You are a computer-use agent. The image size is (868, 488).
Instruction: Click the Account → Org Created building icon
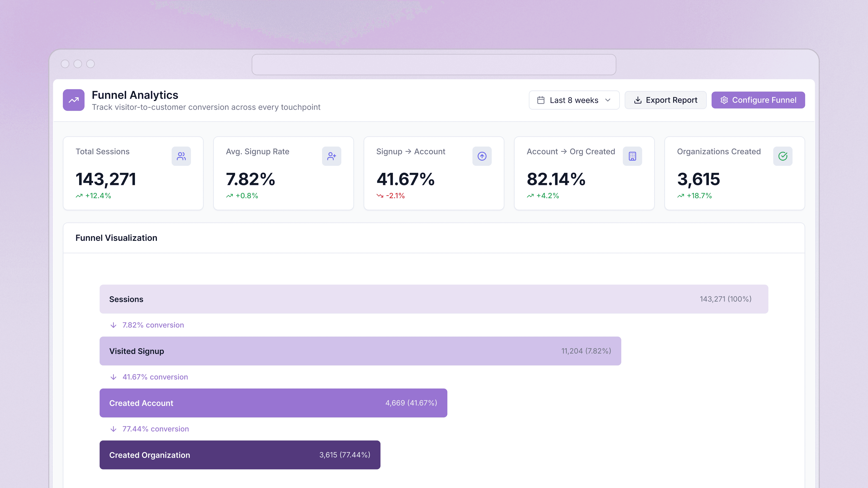click(x=632, y=156)
